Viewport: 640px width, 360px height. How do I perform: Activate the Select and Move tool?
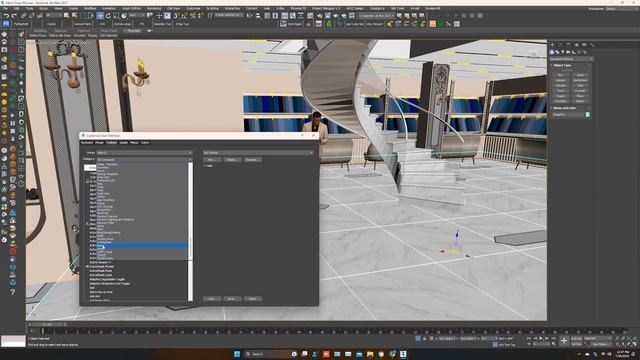(100, 16)
